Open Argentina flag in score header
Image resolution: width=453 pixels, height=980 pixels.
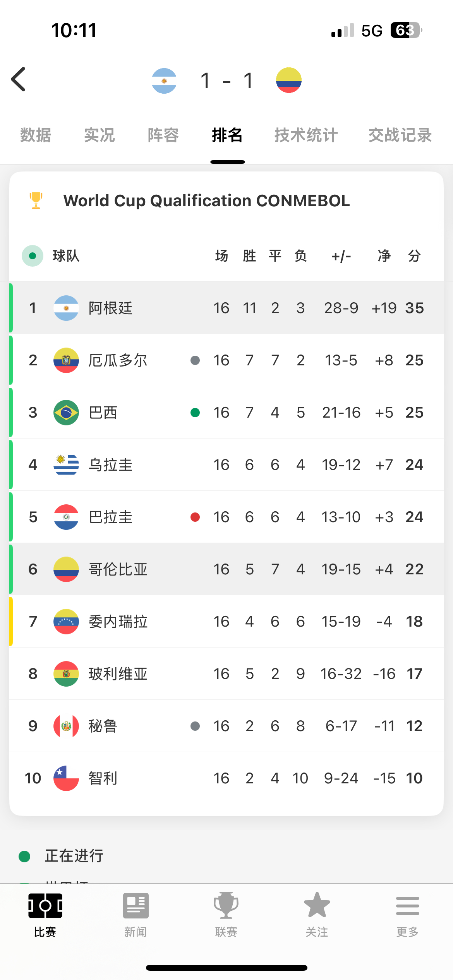point(164,81)
